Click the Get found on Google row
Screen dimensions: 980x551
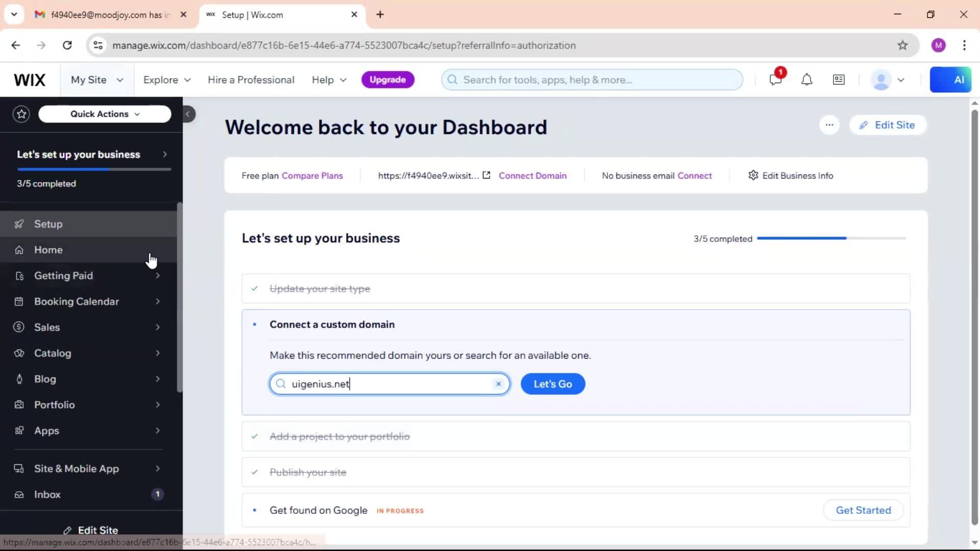[576, 510]
